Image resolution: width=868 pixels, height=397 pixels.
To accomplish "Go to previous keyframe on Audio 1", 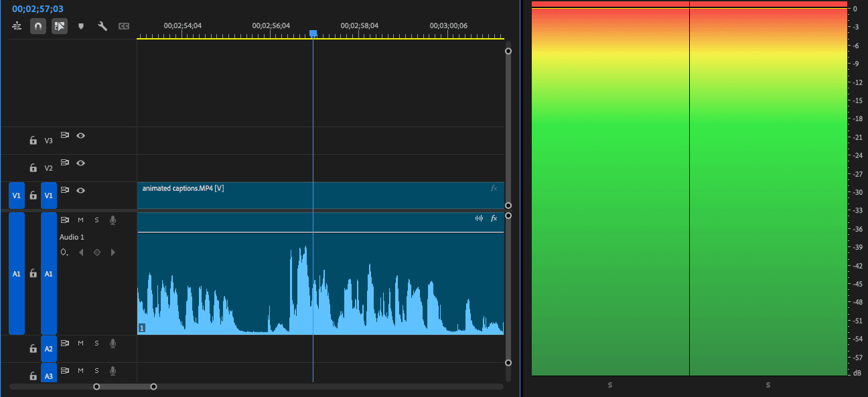I will point(81,252).
